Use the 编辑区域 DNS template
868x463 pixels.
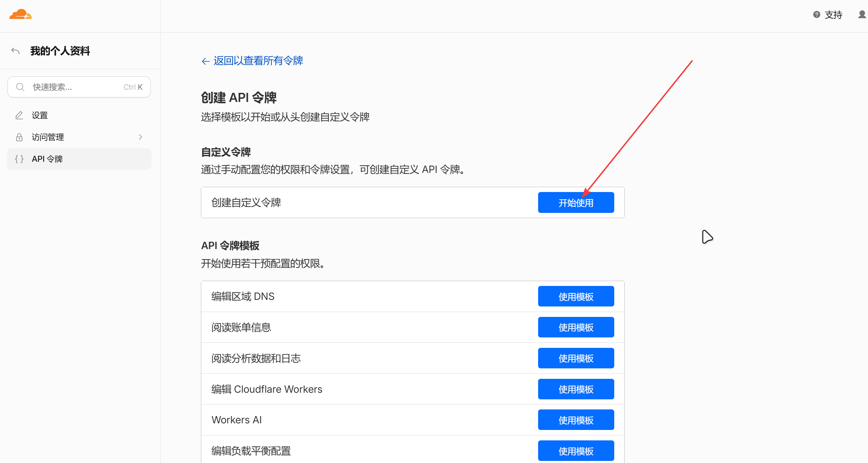[576, 296]
